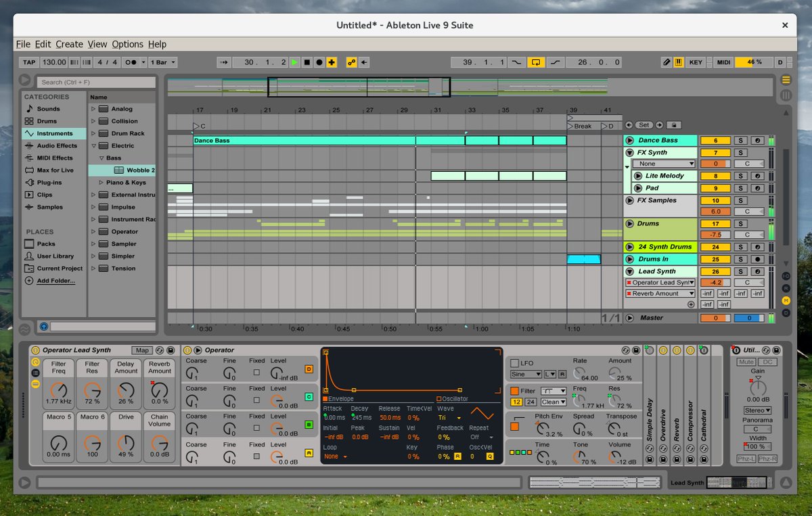Image resolution: width=812 pixels, height=516 pixels.
Task: Go to previous locator arrow
Action: [629, 125]
